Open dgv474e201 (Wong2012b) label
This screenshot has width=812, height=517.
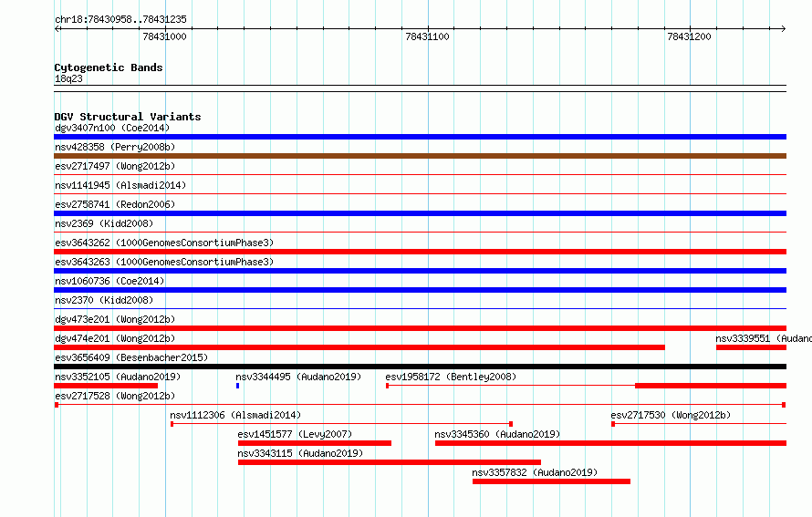pyautogui.click(x=115, y=338)
